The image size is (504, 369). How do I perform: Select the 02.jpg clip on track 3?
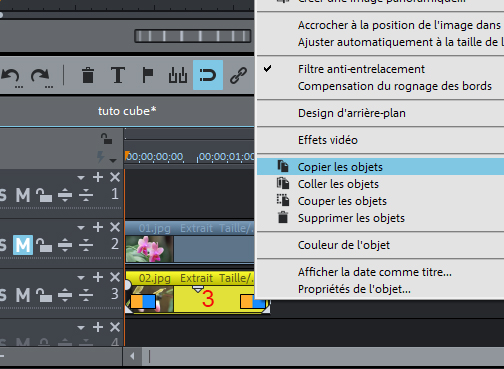tap(197, 292)
